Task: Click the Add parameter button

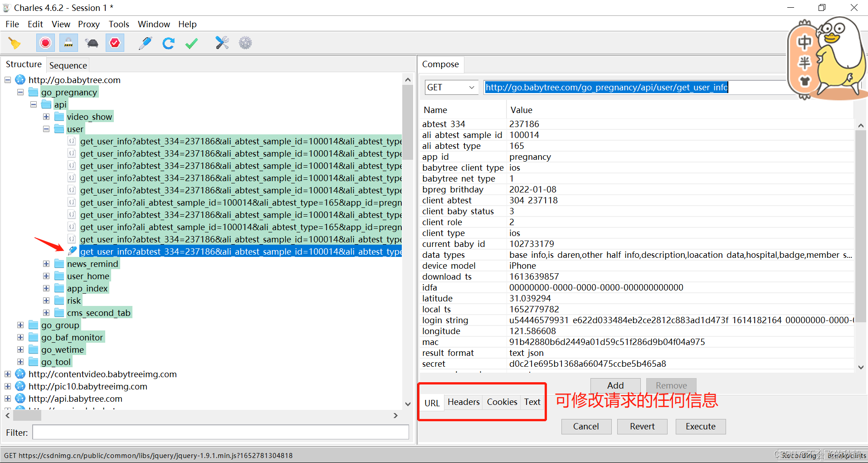Action: click(615, 385)
